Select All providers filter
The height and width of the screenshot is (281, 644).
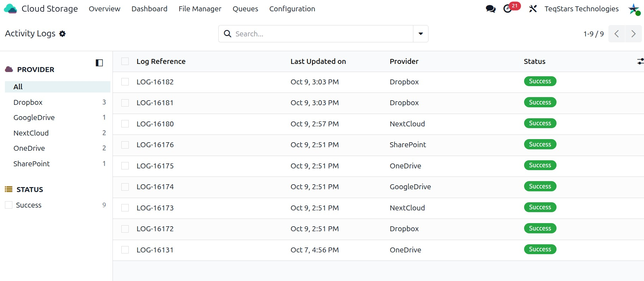57,87
